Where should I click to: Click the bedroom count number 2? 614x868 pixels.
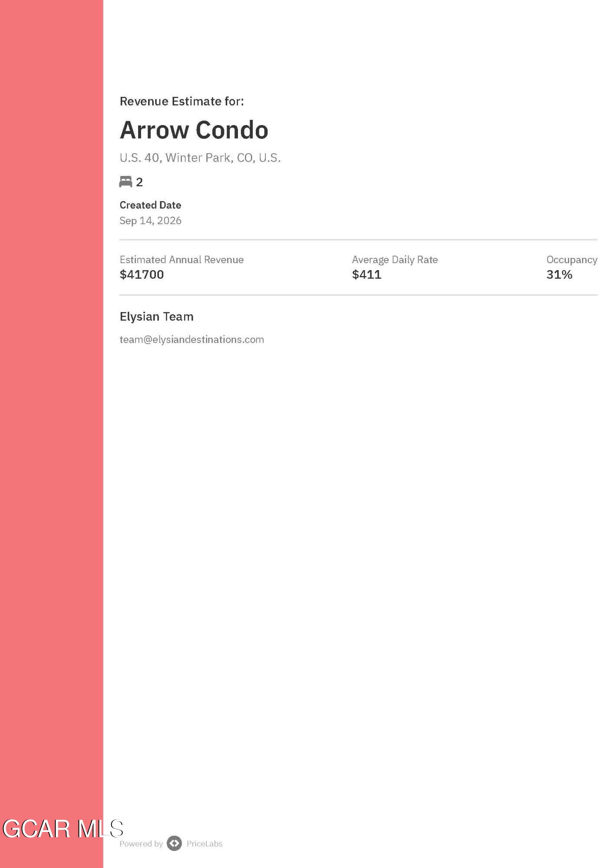[139, 182]
